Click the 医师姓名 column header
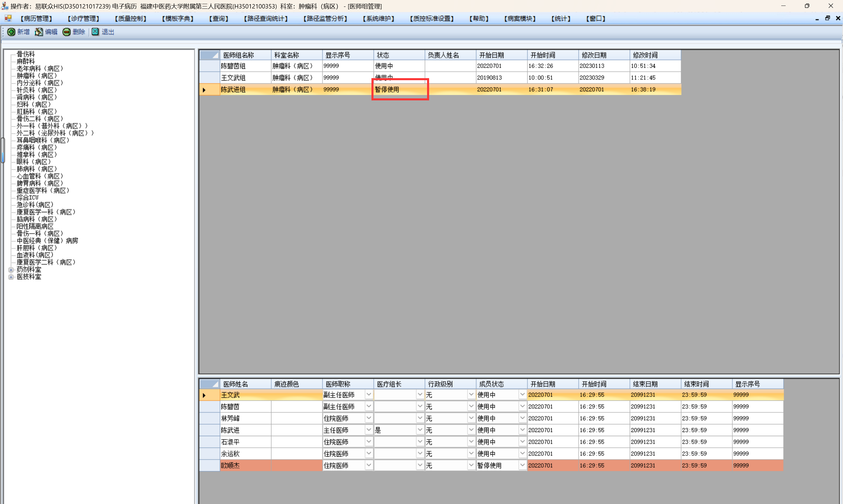Viewport: 843px width, 504px height. coord(245,384)
